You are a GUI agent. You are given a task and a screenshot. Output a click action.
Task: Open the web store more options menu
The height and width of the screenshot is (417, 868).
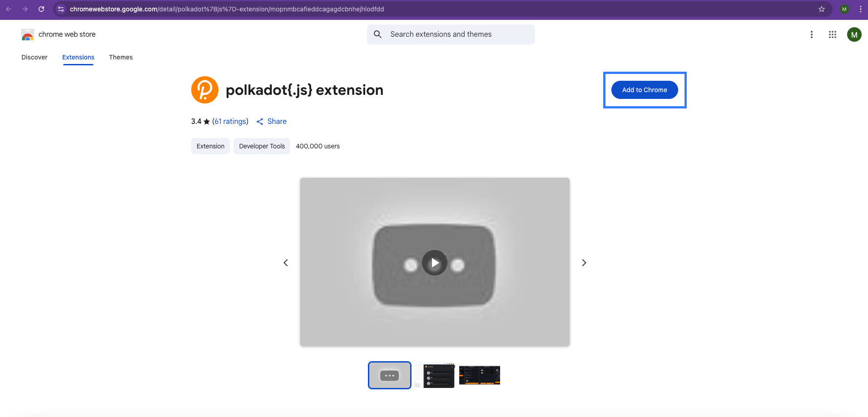coord(812,34)
